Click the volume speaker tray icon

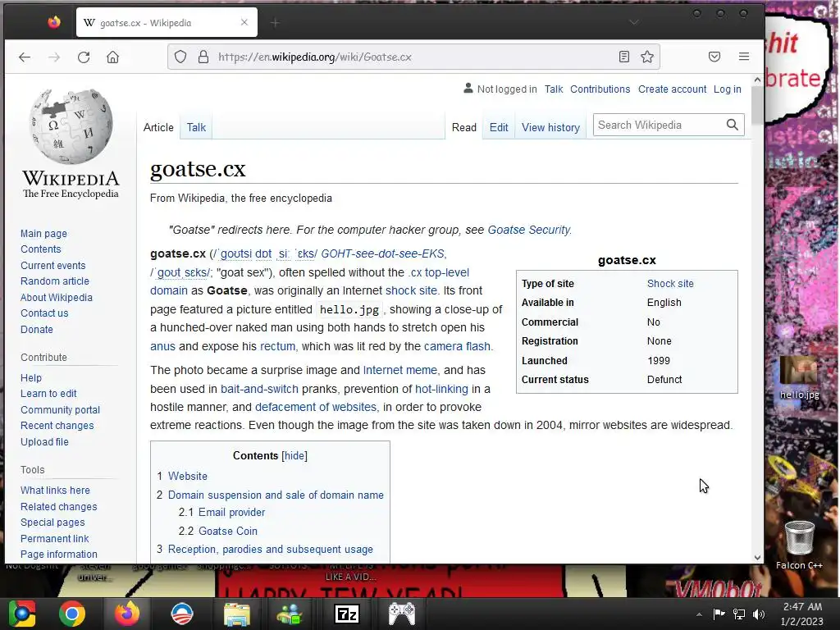[x=759, y=614]
